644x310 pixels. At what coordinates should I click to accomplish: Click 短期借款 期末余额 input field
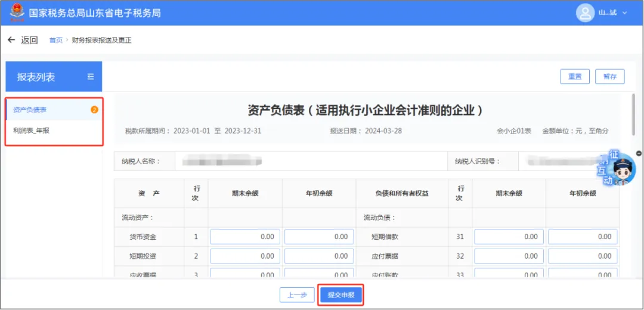click(x=509, y=237)
